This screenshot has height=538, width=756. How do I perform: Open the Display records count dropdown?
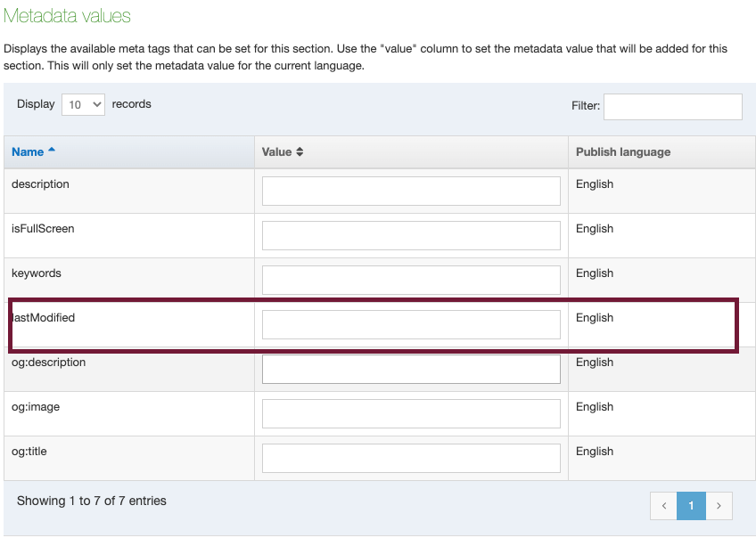[84, 104]
